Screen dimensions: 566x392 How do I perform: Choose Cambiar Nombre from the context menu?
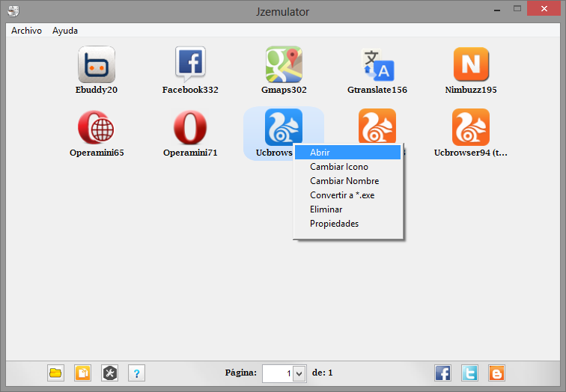[348, 181]
